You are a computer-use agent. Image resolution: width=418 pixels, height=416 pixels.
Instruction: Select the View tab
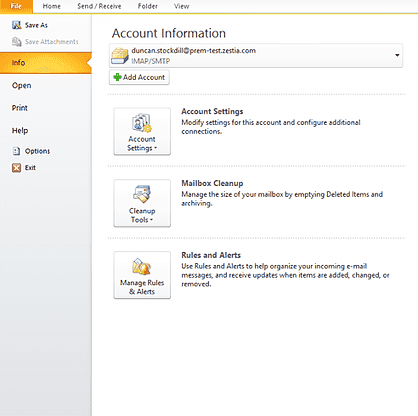tap(181, 6)
